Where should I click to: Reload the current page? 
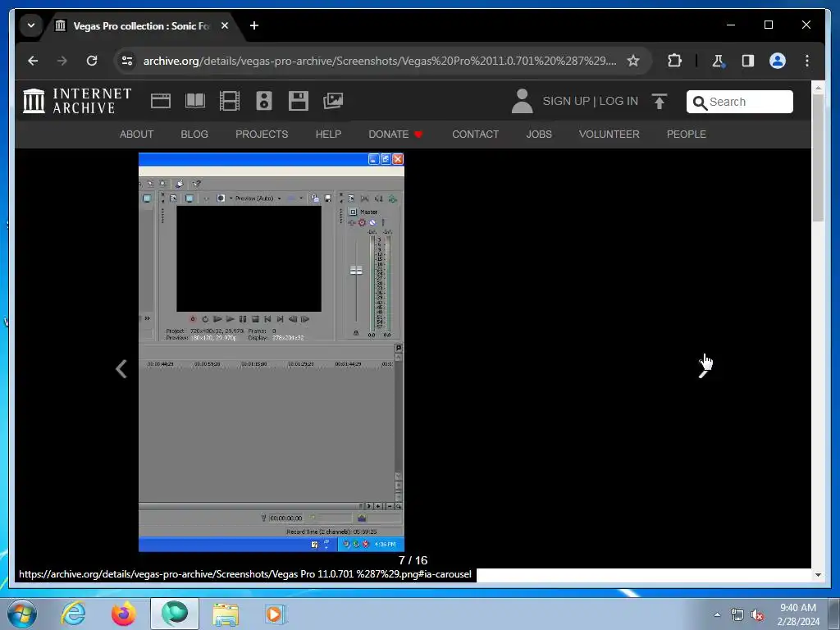click(92, 61)
